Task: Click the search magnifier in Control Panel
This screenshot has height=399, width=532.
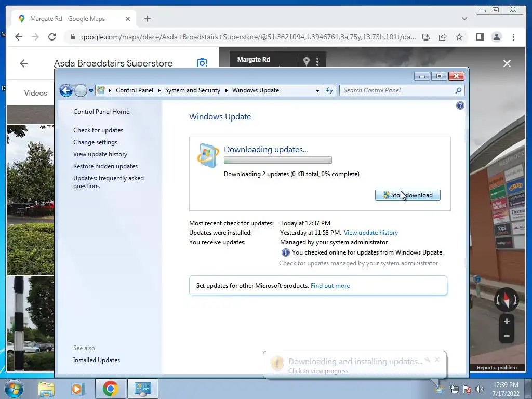Action: (458, 90)
